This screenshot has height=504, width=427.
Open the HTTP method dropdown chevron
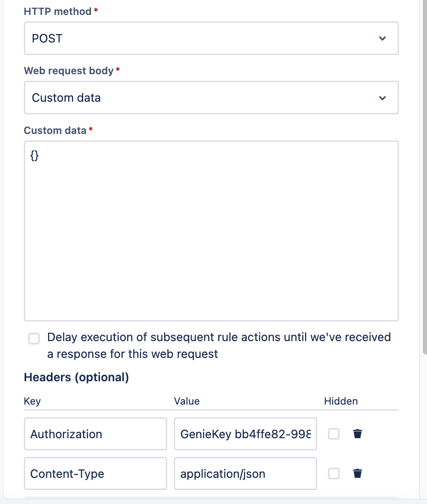coord(382,39)
